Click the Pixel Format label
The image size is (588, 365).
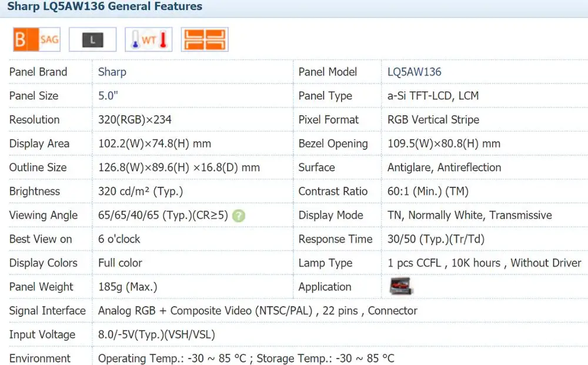pos(329,120)
